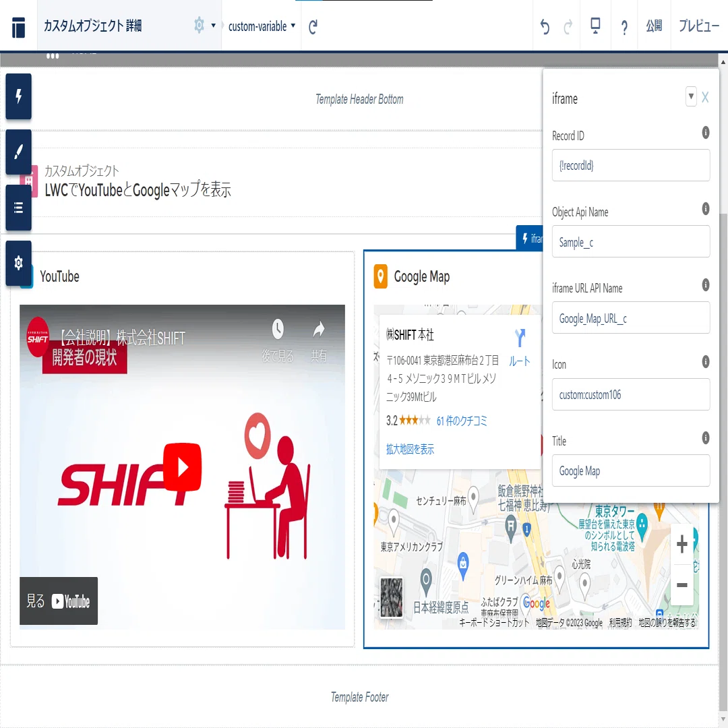This screenshot has width=728, height=728.
Task: Show info for iframe URL API Name
Action: point(705,284)
